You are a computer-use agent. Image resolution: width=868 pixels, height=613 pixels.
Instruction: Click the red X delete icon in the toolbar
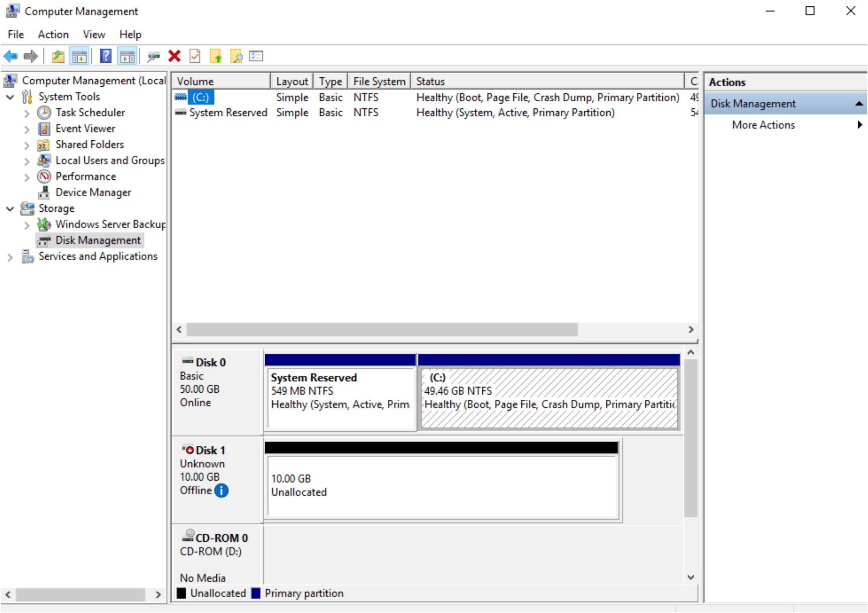[174, 57]
